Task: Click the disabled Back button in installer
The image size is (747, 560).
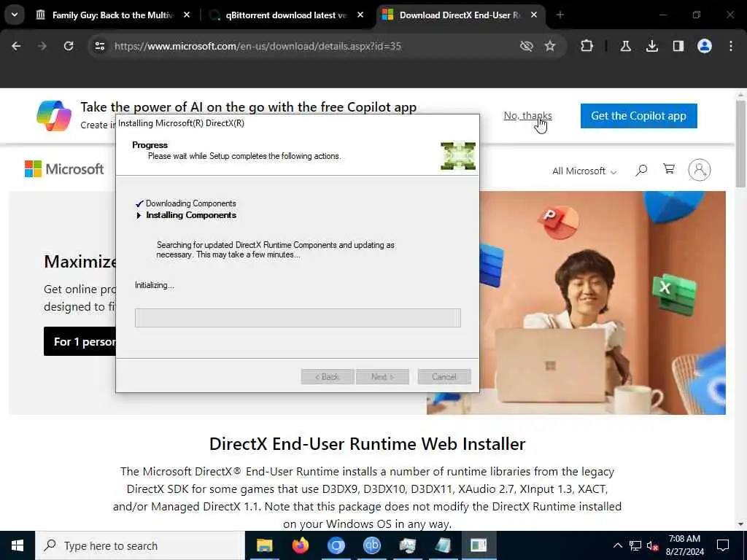Action: [328, 377]
